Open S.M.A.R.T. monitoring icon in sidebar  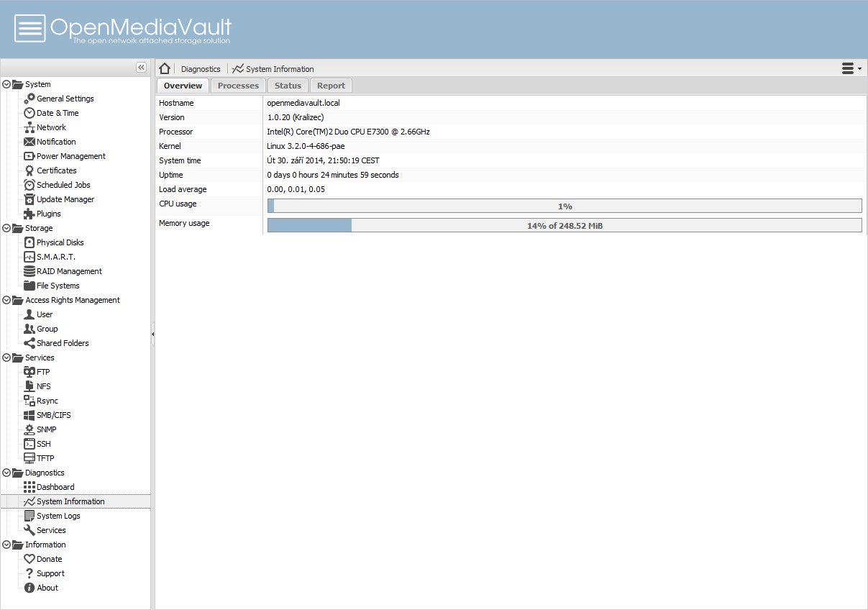29,257
